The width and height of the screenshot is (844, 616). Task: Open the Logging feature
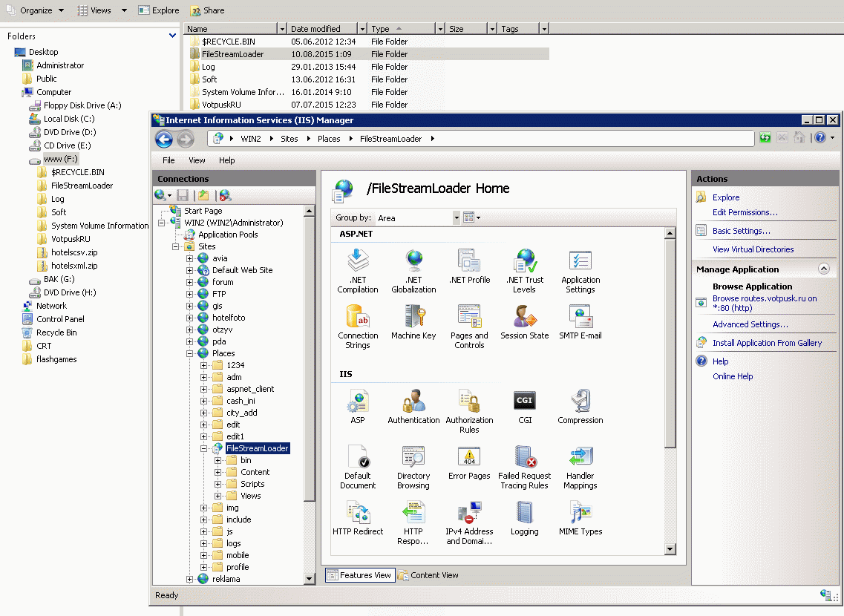[524, 518]
